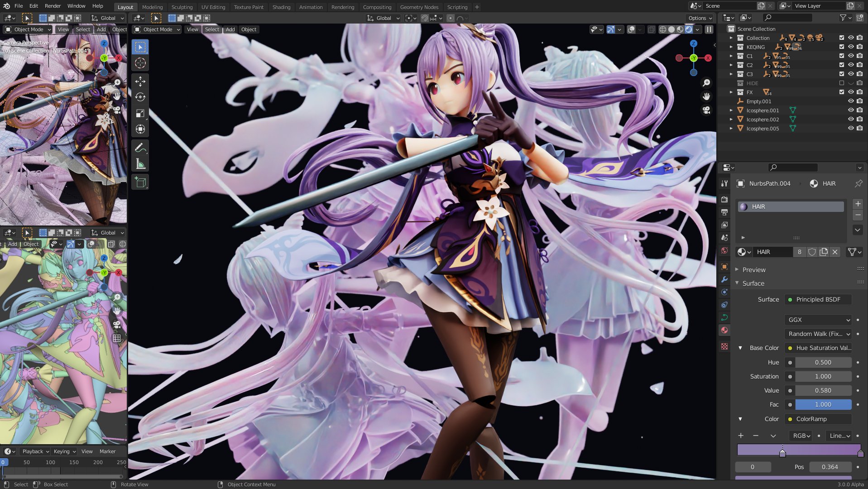Switch to the Sculpting workspace tab

[182, 7]
